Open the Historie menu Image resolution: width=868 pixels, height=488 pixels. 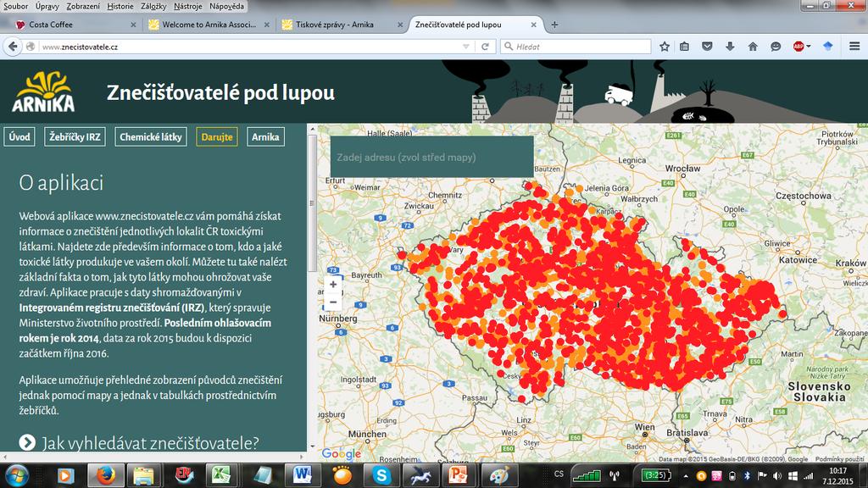coord(120,6)
